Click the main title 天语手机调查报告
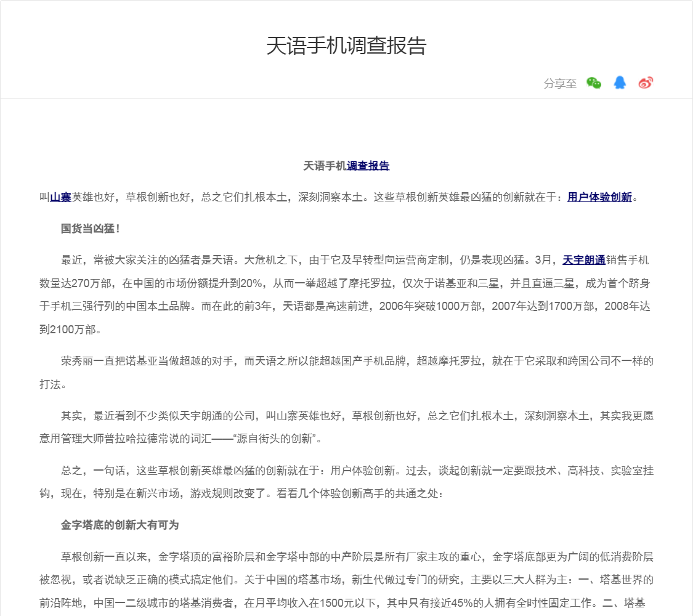Screen dimensions: 693x616 coord(346,46)
